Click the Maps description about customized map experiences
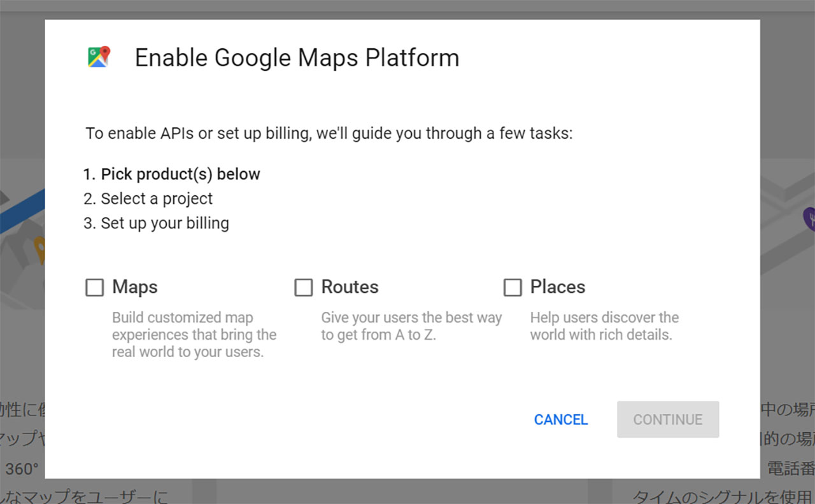Screen dimensions: 815x504 [194, 335]
